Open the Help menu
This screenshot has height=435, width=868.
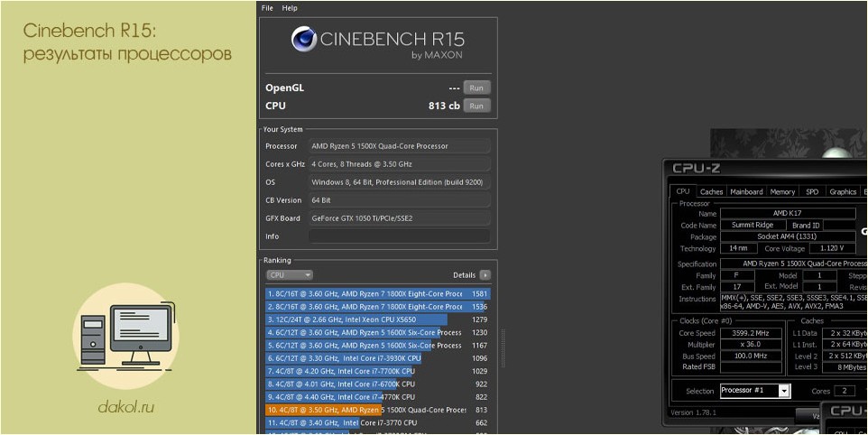pos(290,8)
